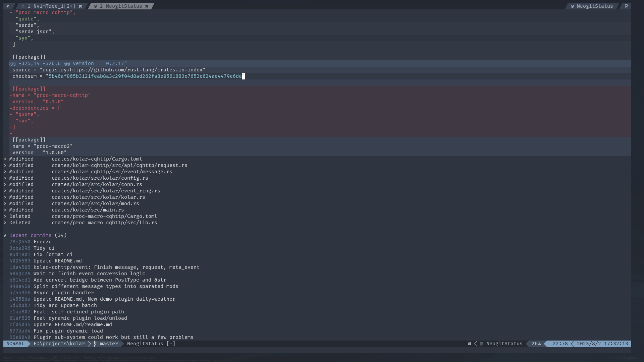Click the Windows logo in the statusline

pyautogui.click(x=470, y=344)
